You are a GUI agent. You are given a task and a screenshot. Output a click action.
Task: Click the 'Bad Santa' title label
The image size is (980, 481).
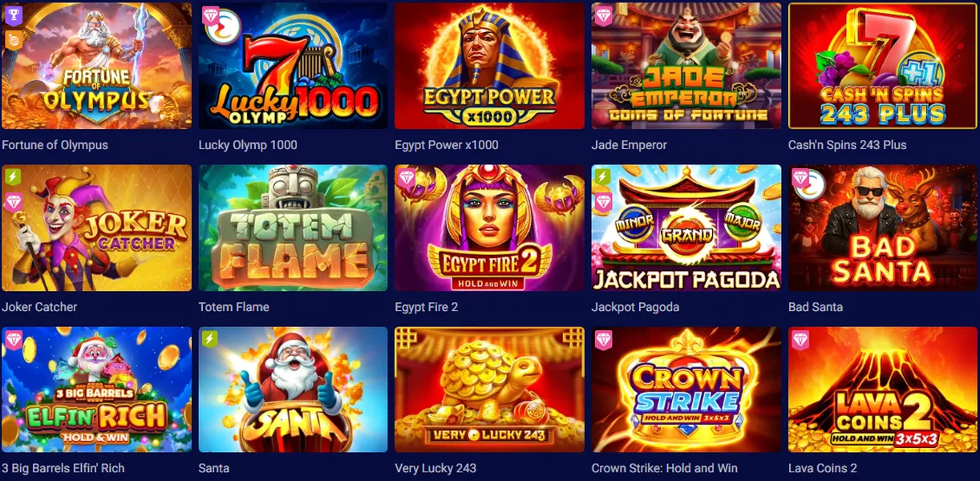click(816, 307)
